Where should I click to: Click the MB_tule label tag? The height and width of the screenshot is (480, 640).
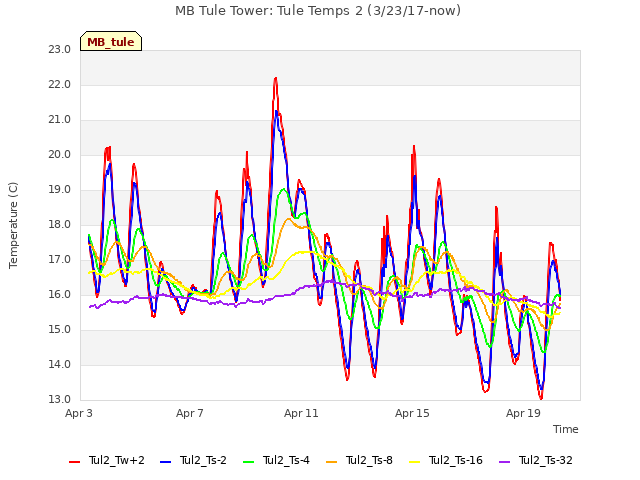111,41
